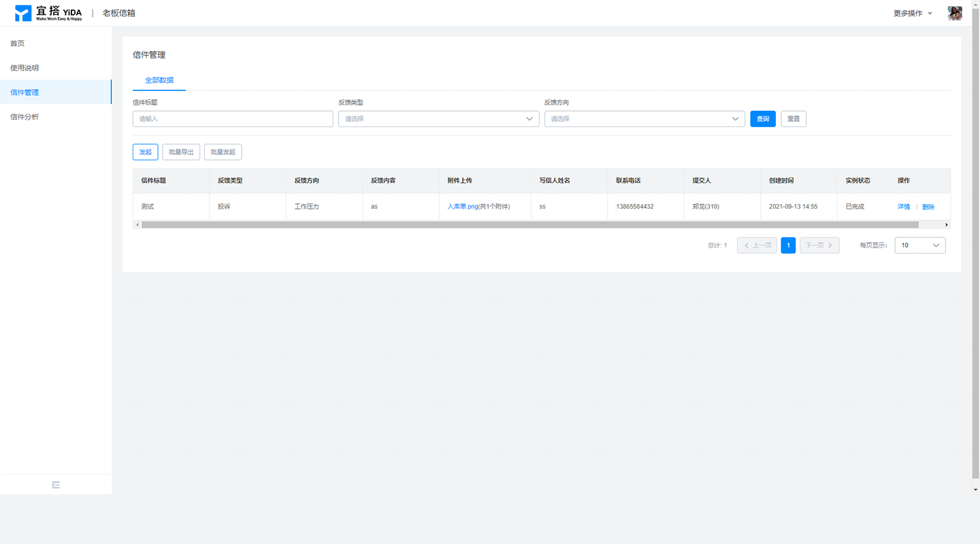Open the user avatar menu
This screenshot has width=980, height=544.
(x=955, y=13)
